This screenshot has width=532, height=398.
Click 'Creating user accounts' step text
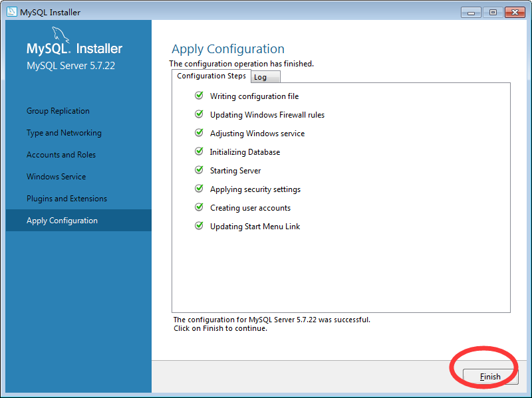(251, 208)
